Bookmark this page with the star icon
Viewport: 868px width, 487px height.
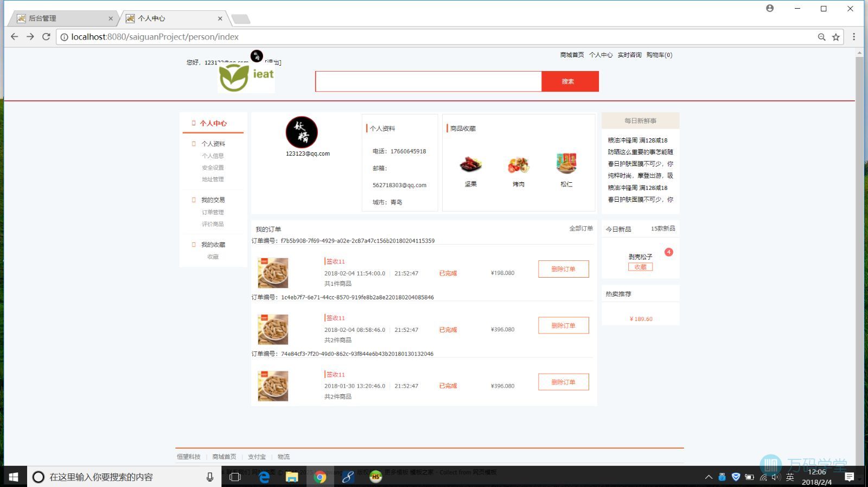pos(836,37)
